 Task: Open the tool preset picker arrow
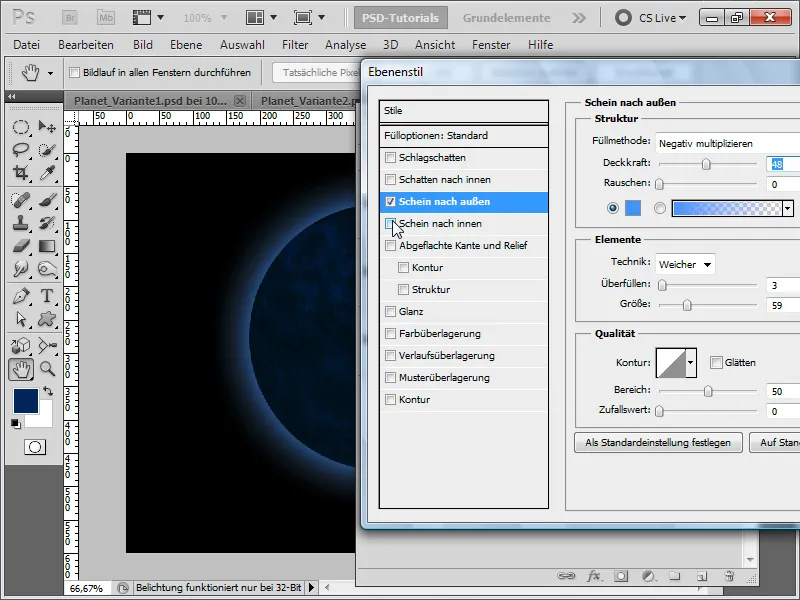[x=51, y=73]
